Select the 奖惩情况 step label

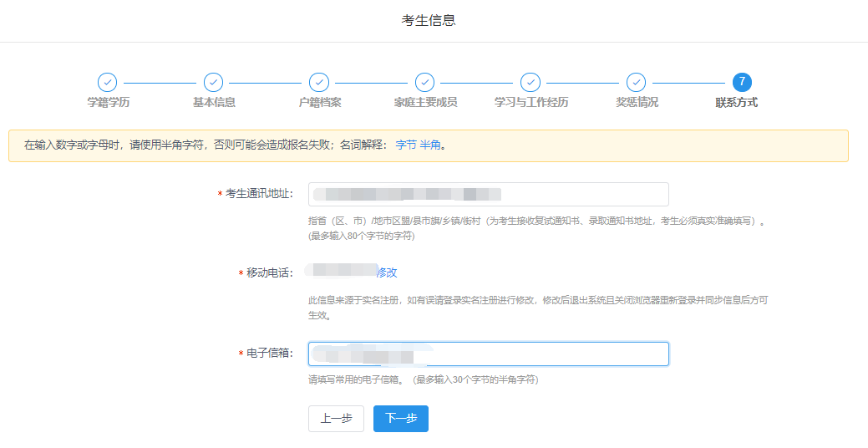point(637,103)
